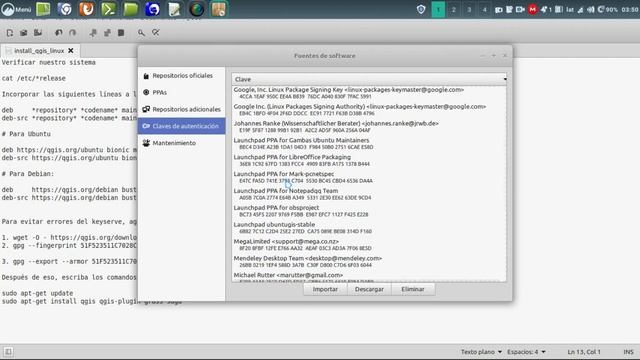Open the PPAs section
The height and width of the screenshot is (360, 640).
pyautogui.click(x=182, y=92)
